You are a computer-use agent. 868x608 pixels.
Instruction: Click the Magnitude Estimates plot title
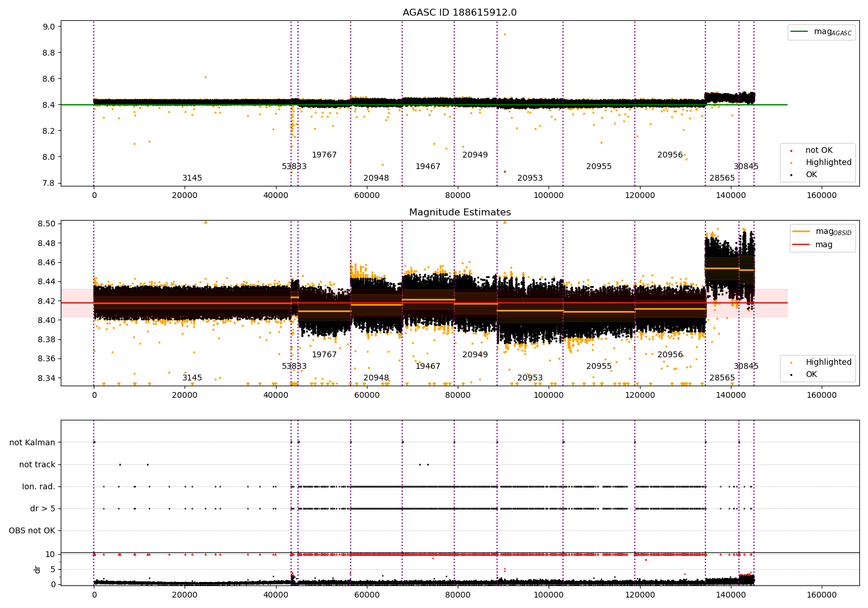(x=459, y=213)
